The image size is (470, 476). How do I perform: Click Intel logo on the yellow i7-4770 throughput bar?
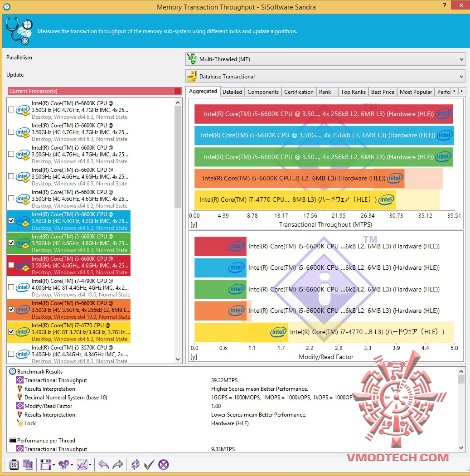386,199
